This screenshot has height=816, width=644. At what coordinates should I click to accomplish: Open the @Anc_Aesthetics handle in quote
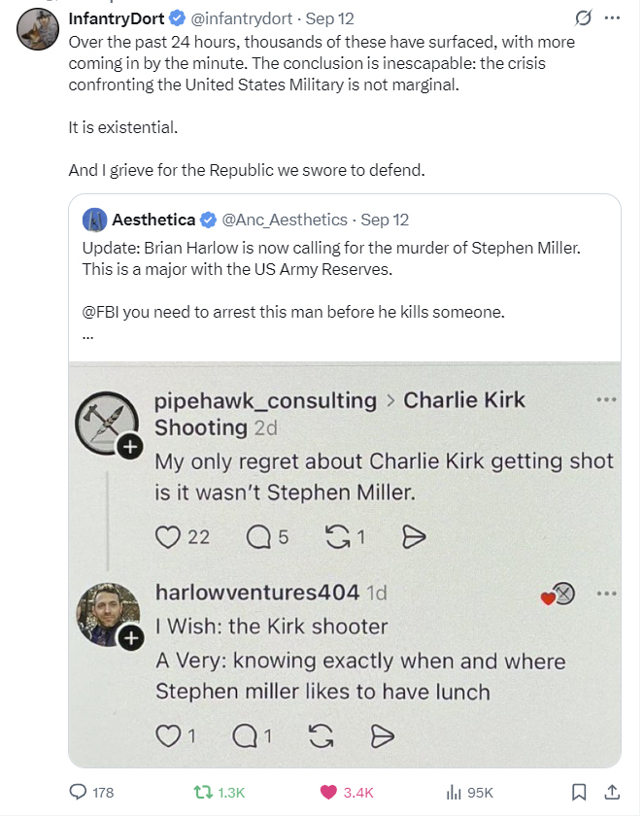[285, 220]
